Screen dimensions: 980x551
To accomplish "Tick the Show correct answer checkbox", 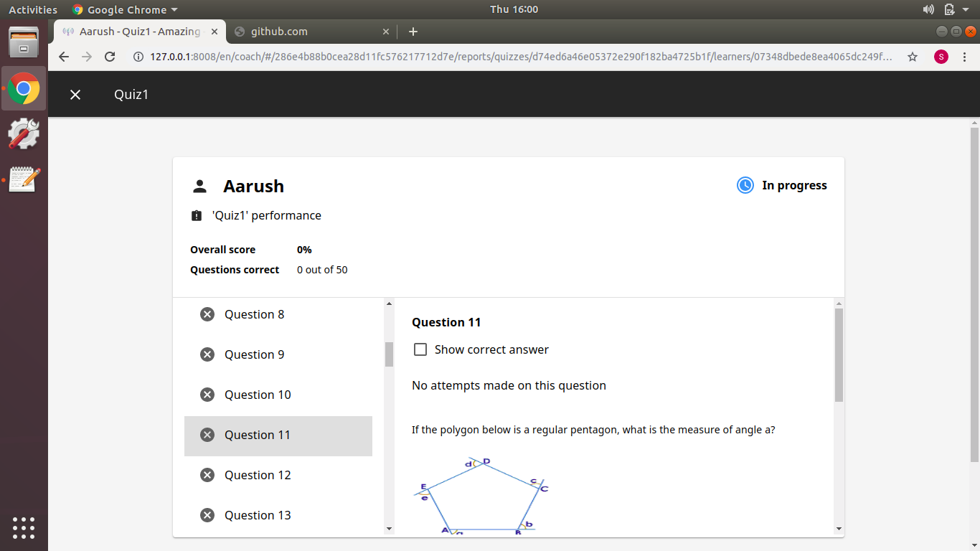I will point(420,349).
